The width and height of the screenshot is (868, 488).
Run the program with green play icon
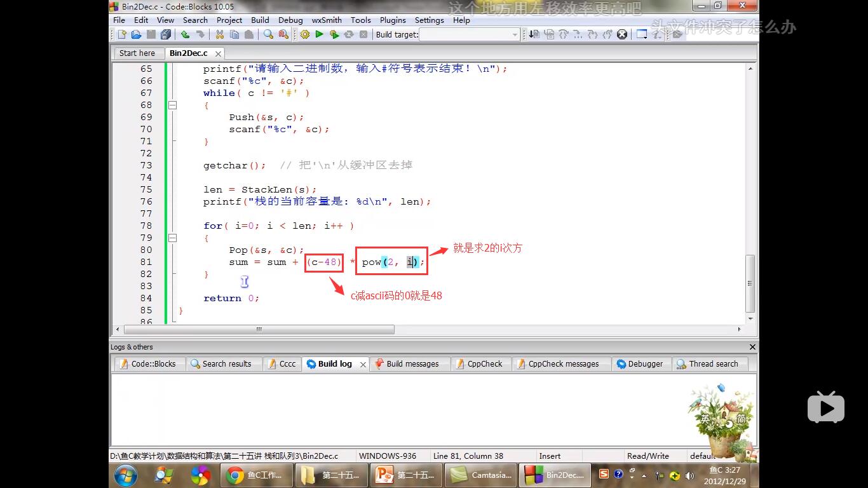click(x=320, y=34)
